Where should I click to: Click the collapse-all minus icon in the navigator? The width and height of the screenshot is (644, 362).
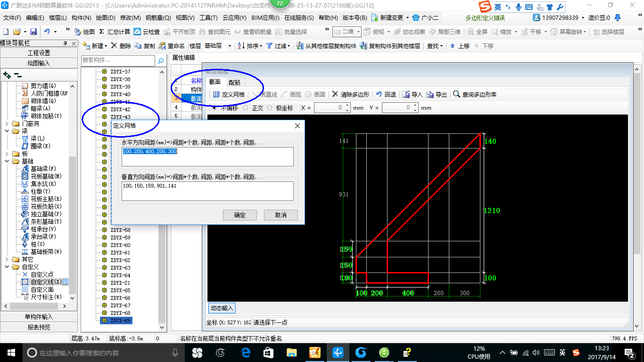pos(18,74)
